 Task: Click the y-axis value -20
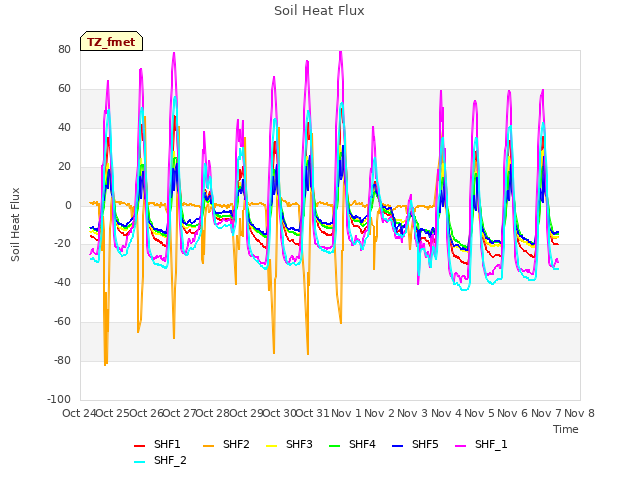[x=62, y=244]
